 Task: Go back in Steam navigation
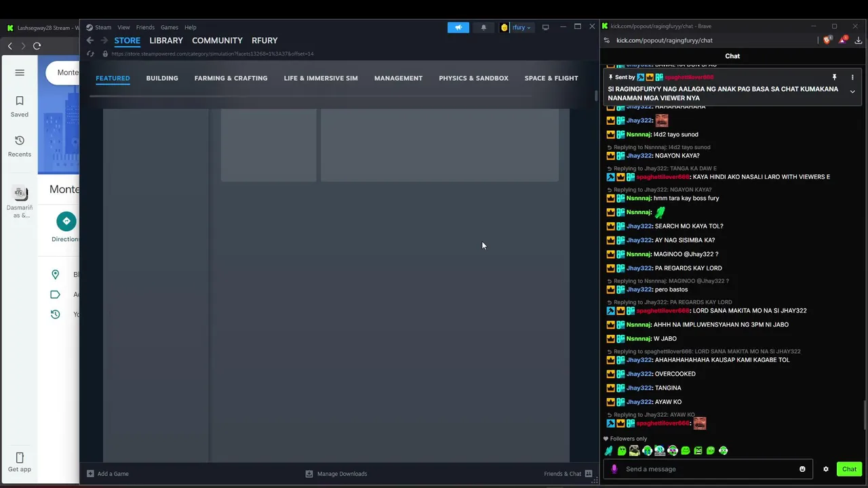pyautogui.click(x=90, y=41)
